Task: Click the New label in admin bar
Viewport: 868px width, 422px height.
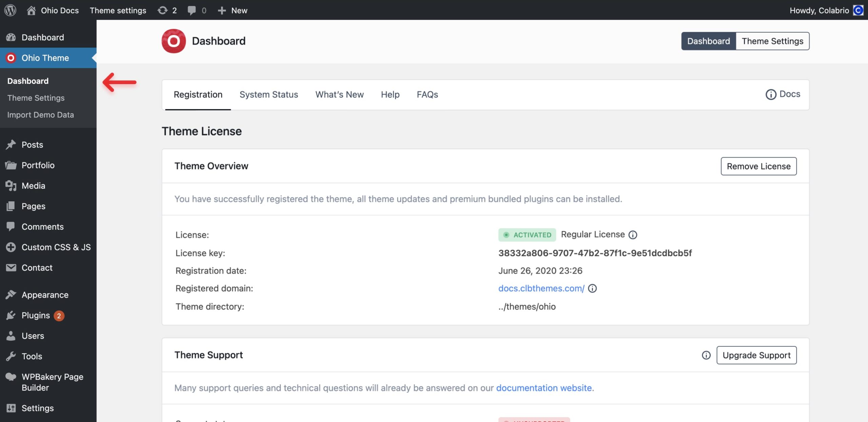Action: tap(239, 11)
